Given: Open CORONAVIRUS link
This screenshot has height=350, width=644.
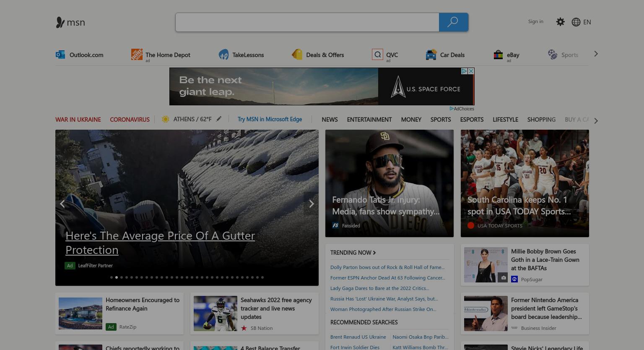Looking at the screenshot, I should tap(130, 119).
